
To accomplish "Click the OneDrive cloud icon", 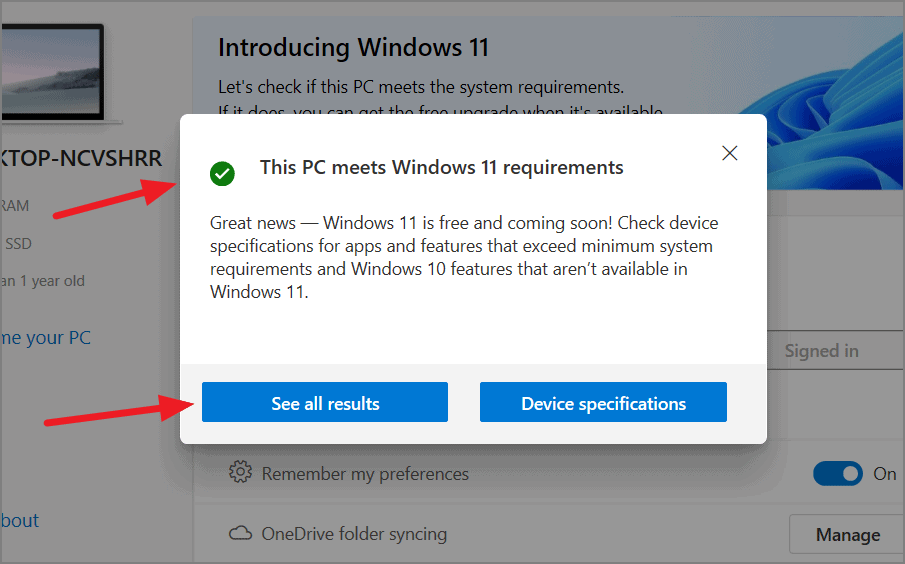I will click(240, 533).
